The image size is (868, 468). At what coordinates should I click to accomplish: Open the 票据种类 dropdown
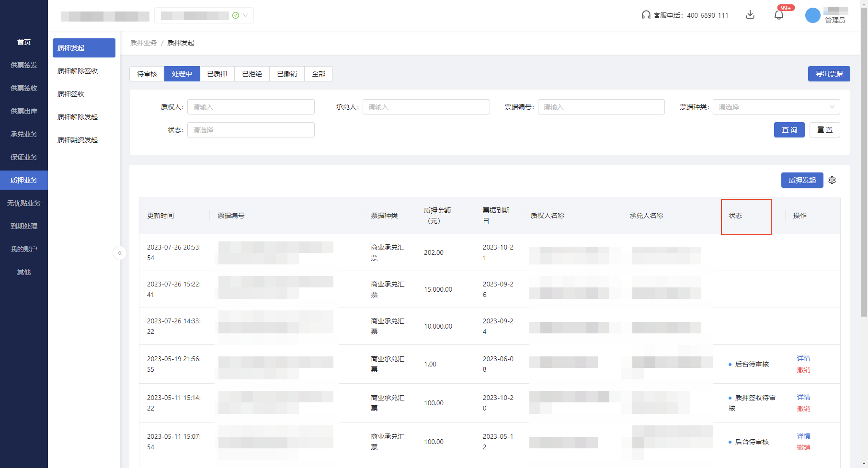click(x=776, y=107)
